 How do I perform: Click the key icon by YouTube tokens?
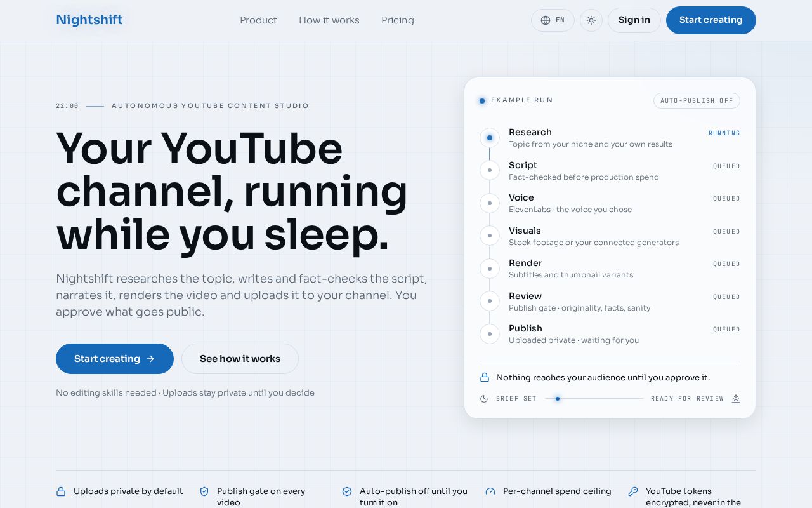(633, 491)
